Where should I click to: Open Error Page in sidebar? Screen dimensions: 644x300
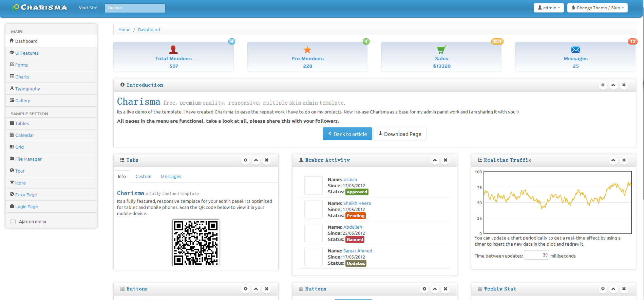pyautogui.click(x=51, y=195)
